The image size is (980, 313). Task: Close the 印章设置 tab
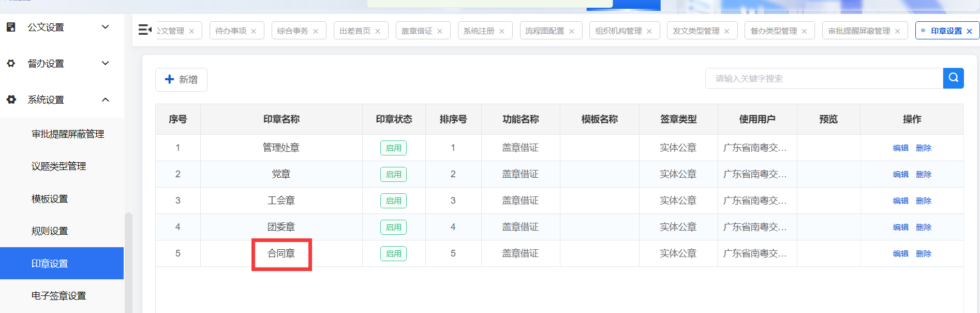[969, 31]
